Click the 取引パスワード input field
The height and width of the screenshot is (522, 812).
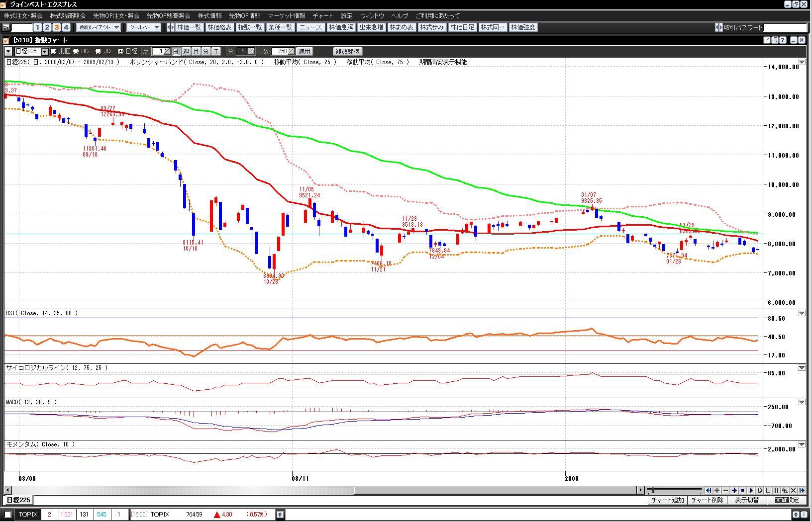[x=785, y=27]
